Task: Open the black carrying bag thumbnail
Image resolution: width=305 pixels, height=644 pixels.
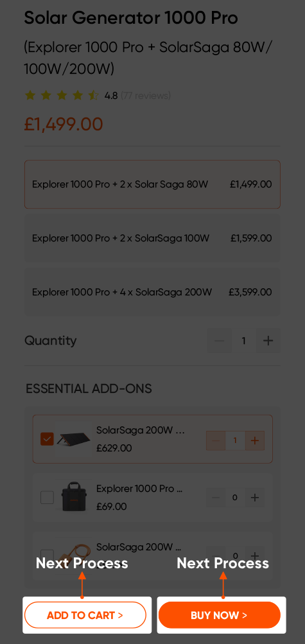Action: tap(73, 498)
